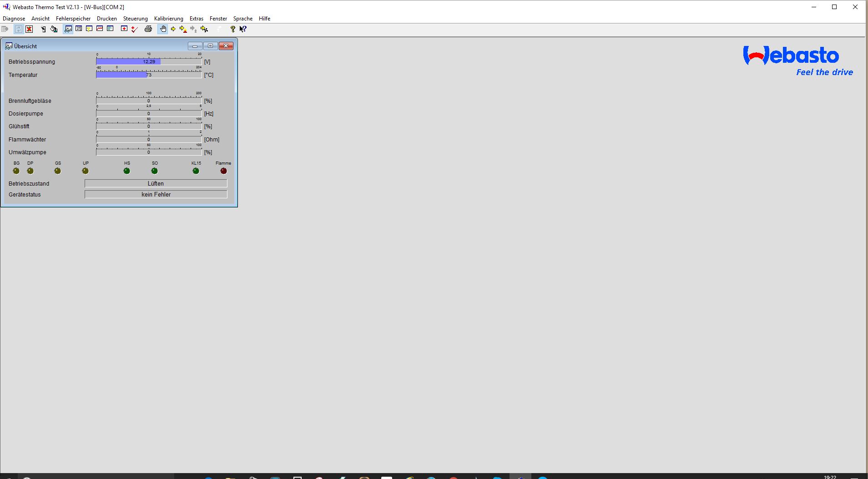
Task: Click the plain yellow arrow toolbar icon
Action: click(x=173, y=29)
